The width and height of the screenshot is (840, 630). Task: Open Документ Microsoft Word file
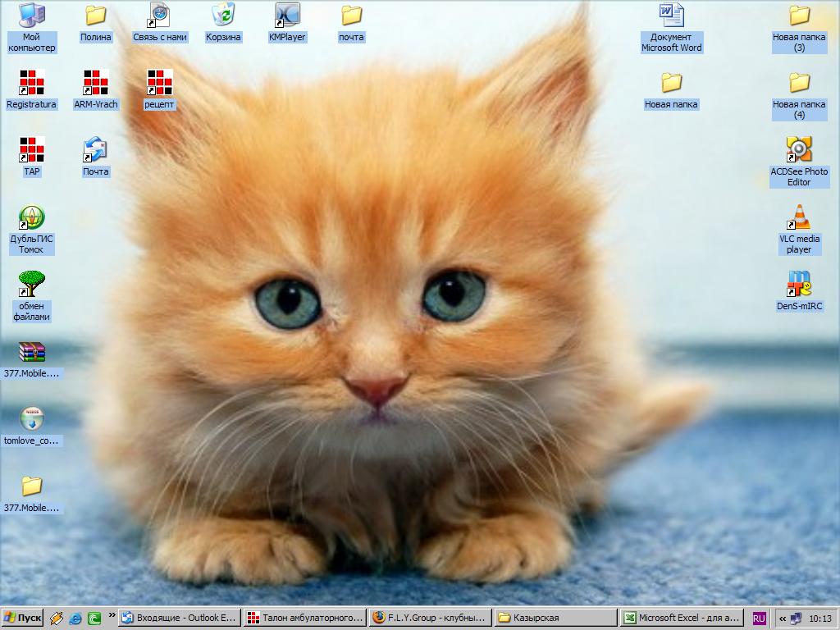[671, 28]
